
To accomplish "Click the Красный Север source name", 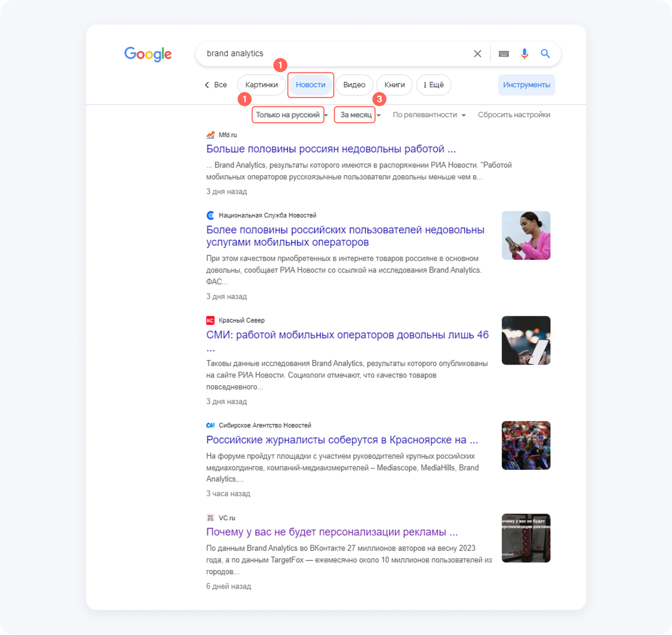I will point(242,320).
